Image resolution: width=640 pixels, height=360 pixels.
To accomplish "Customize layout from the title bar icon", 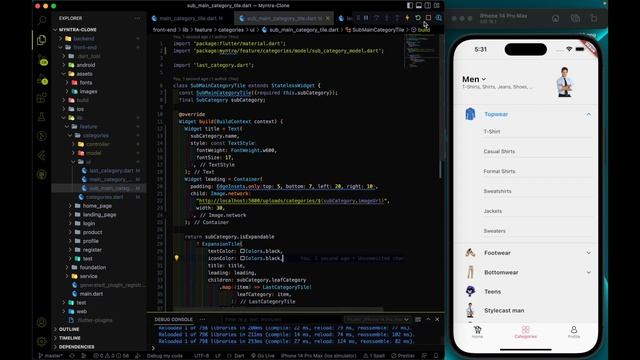I will [437, 5].
